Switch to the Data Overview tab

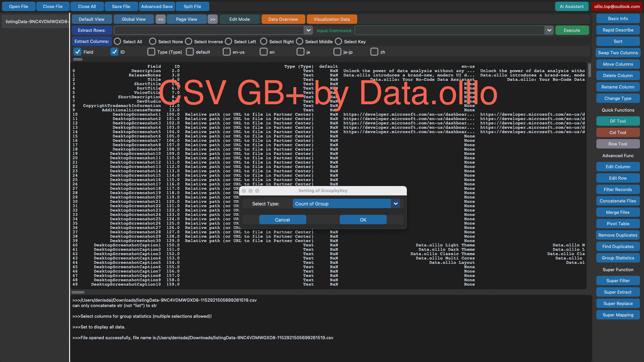pyautogui.click(x=283, y=19)
